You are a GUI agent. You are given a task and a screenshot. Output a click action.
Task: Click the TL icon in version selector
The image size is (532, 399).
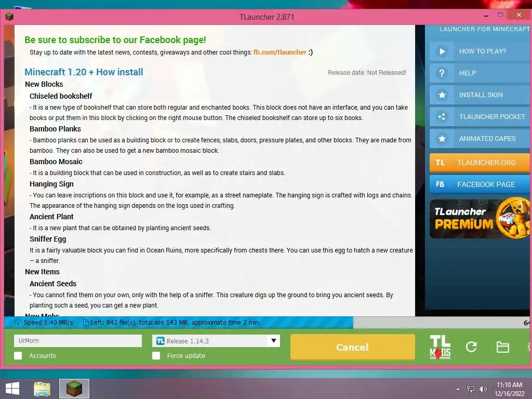click(x=161, y=341)
